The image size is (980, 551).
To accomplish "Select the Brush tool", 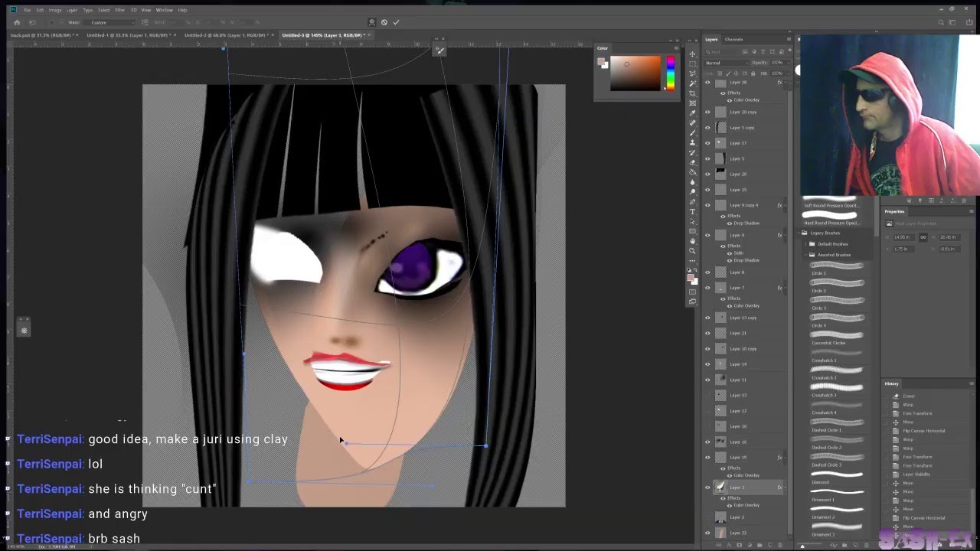I will pyautogui.click(x=693, y=133).
